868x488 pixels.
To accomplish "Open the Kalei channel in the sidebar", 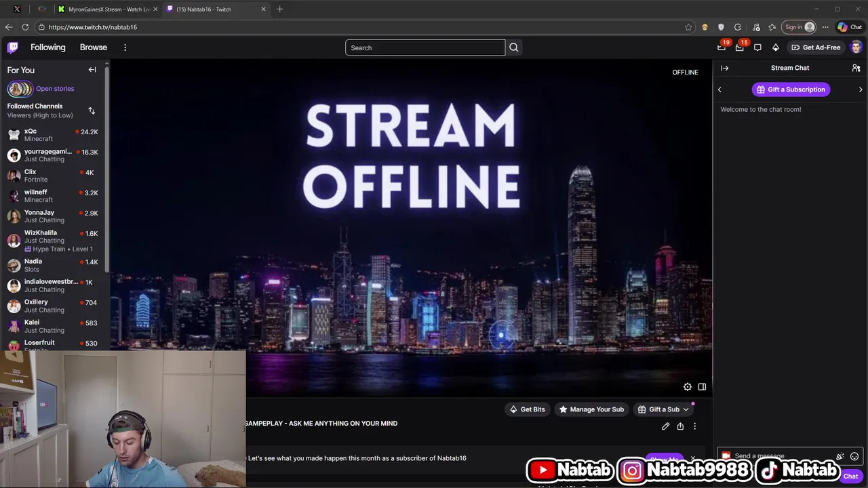I will 53,326.
